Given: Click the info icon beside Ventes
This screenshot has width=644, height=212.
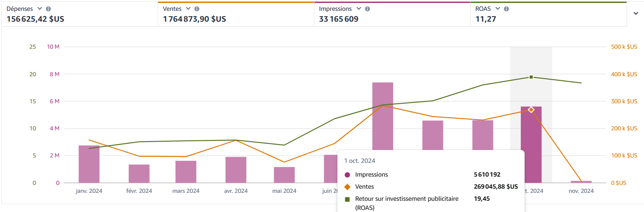Looking at the screenshot, I should [x=197, y=9].
